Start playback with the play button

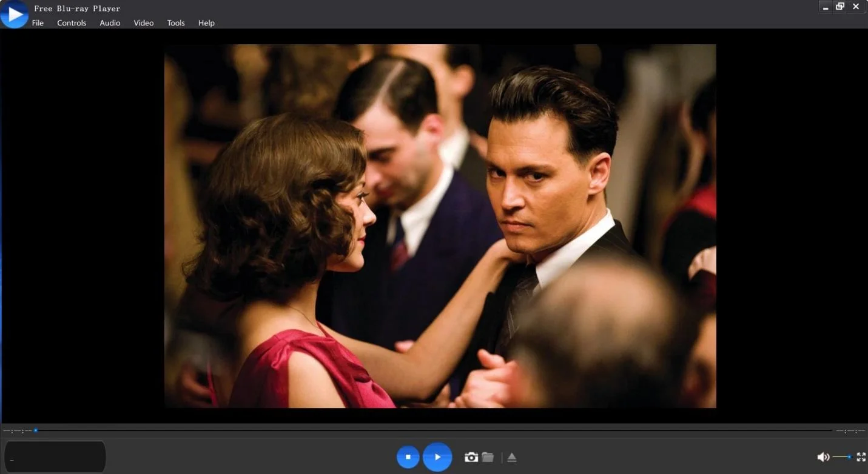(x=437, y=457)
